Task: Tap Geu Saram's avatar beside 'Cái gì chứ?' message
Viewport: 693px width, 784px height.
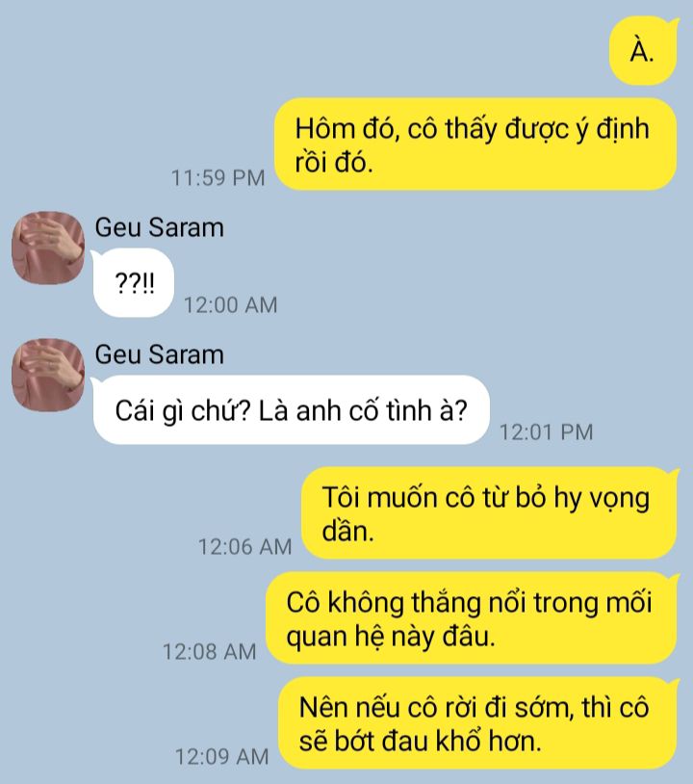Action: [48, 375]
